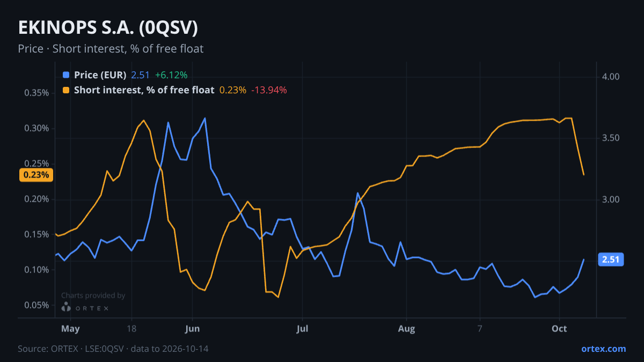Click the EKINOPS S.A. (0QSV) chart title
This screenshot has height=362, width=644.
108,28
